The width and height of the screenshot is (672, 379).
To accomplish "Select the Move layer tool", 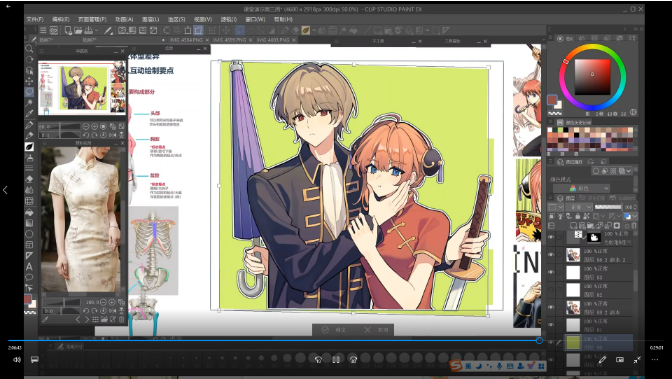I will pyautogui.click(x=29, y=81).
